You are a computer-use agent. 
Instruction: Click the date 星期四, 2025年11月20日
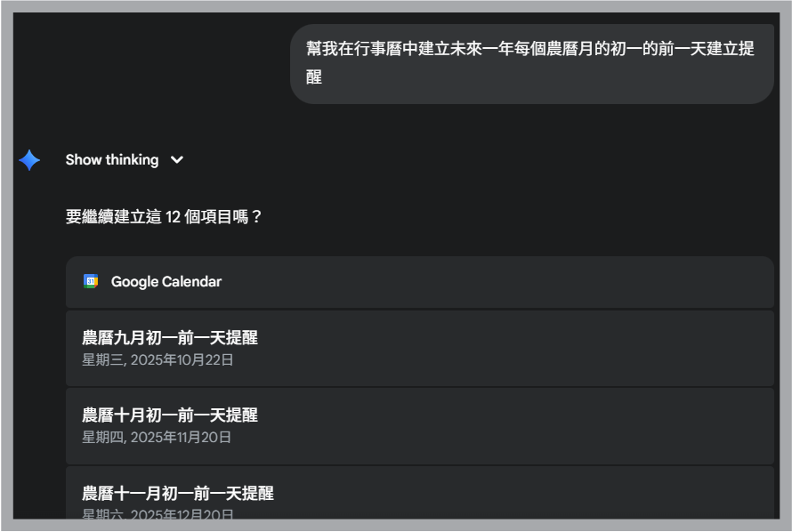click(157, 438)
